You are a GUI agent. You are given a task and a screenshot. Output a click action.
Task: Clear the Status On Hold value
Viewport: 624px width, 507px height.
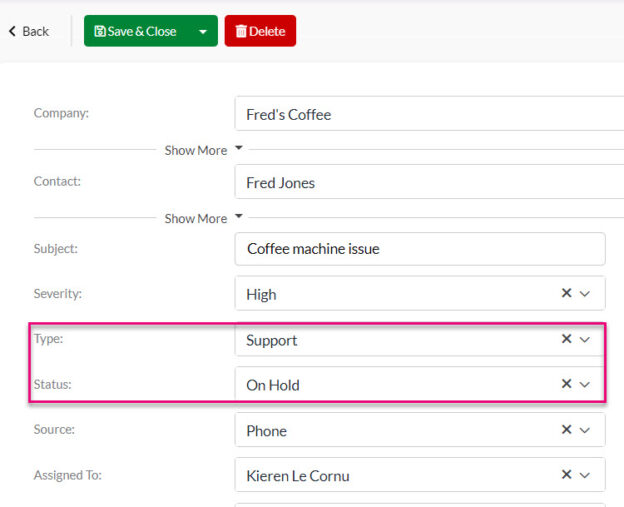(x=566, y=385)
